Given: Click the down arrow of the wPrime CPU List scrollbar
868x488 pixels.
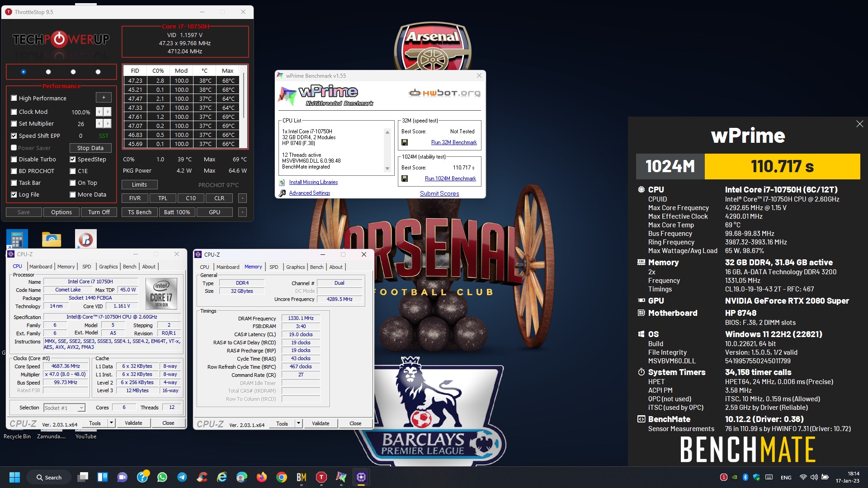Looking at the screenshot, I should [387, 169].
